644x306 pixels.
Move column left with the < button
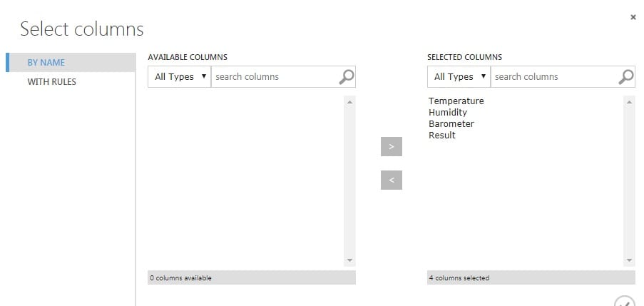392,180
